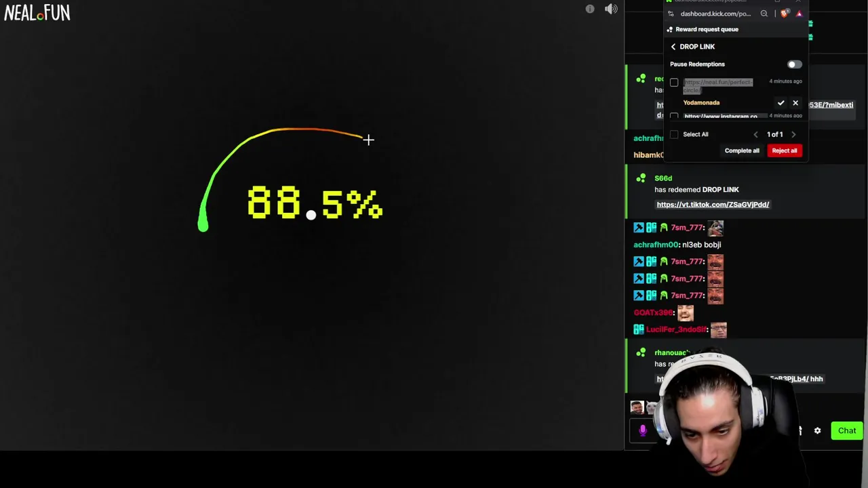Click the red Reject all button
The width and height of the screenshot is (868, 488).
click(785, 150)
